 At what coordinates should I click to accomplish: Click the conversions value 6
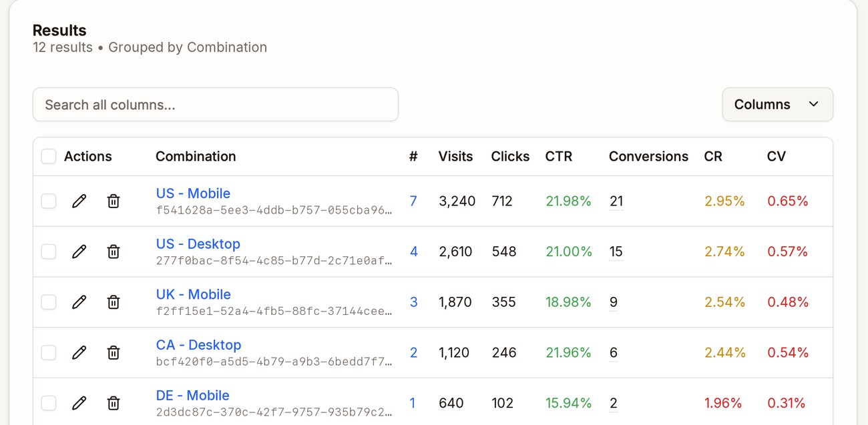[x=613, y=352]
